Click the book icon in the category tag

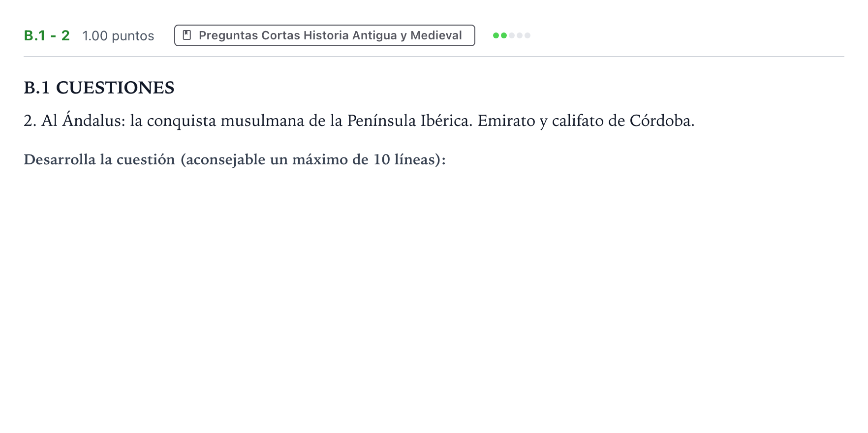coord(187,35)
